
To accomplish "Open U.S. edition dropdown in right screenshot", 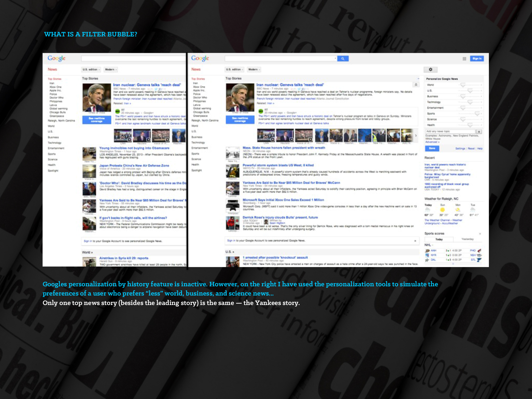I will (x=235, y=70).
